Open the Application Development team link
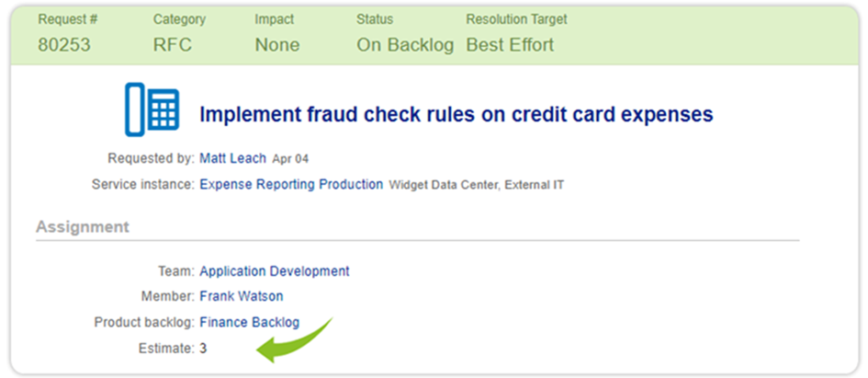The image size is (868, 378). pos(275,271)
